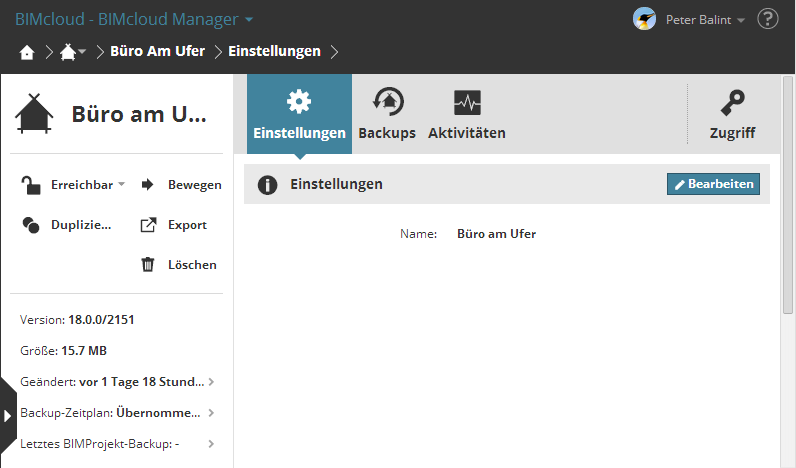Click the home icon in breadcrumb
796x468 pixels.
[x=27, y=52]
